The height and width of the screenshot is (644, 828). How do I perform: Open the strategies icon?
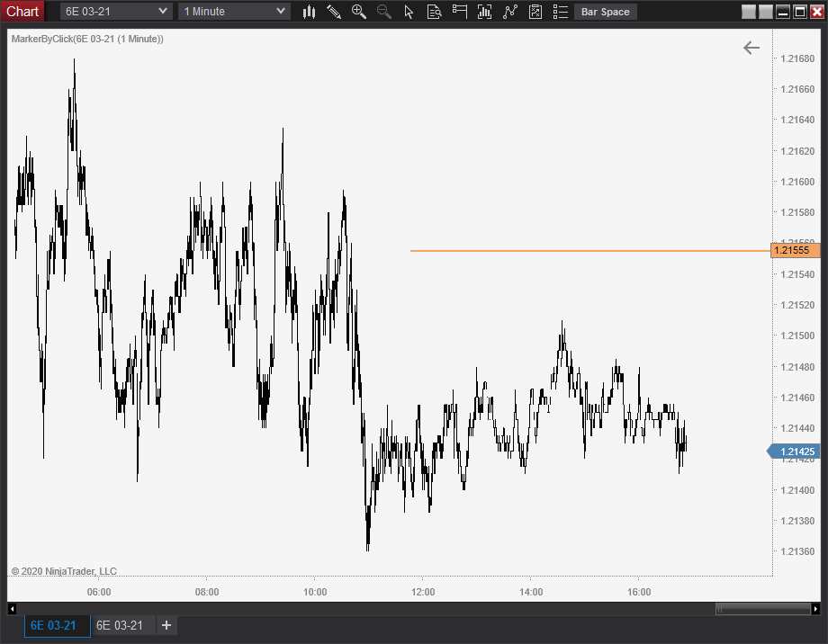point(535,12)
